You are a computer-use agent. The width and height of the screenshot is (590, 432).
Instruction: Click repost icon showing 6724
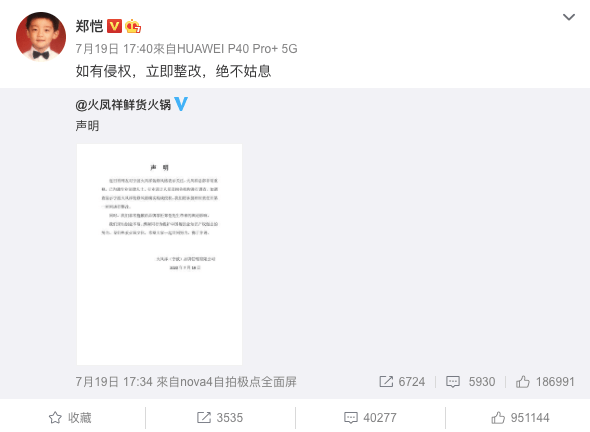pos(402,382)
